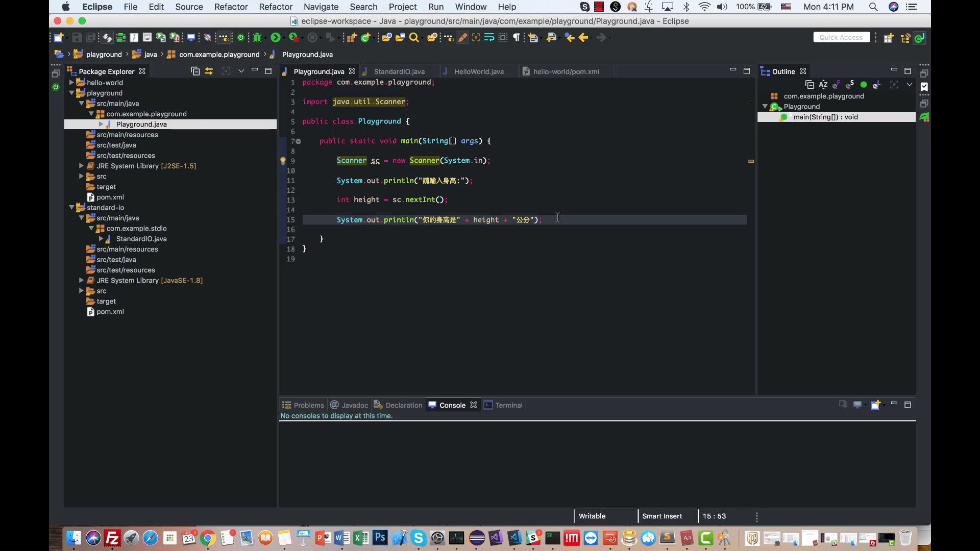Click the Search magnifier toolbar icon
980x551 pixels.
[x=414, y=37]
